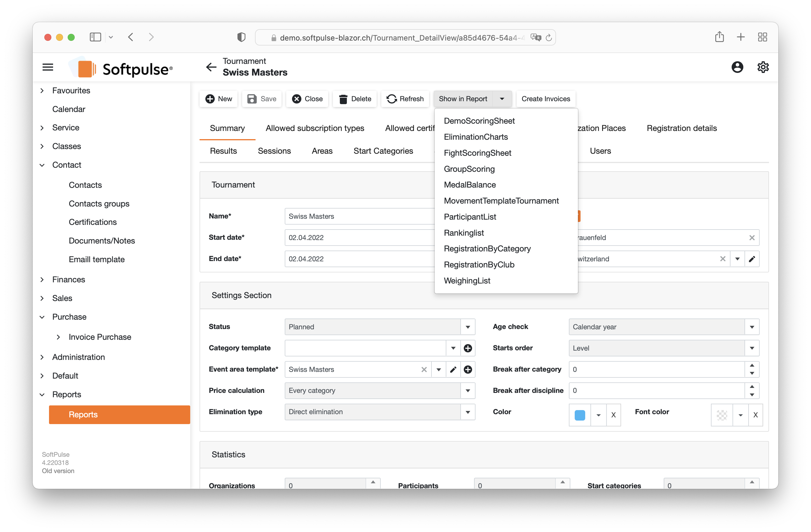
Task: Open the hamburger navigation menu
Action: click(x=48, y=67)
